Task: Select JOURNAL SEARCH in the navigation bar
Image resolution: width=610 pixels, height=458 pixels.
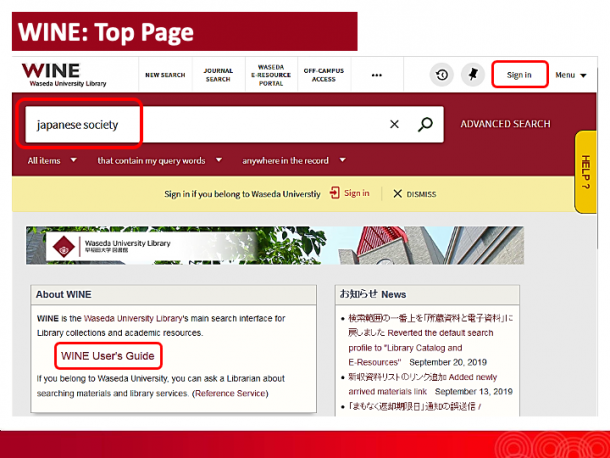Action: (218, 75)
